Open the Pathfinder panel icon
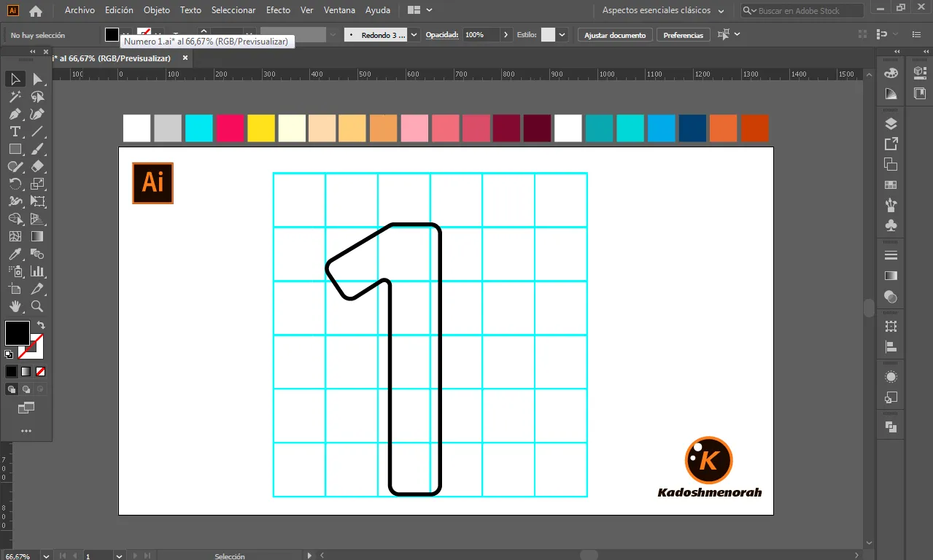Viewport: 933px width, 560px height. point(891,427)
